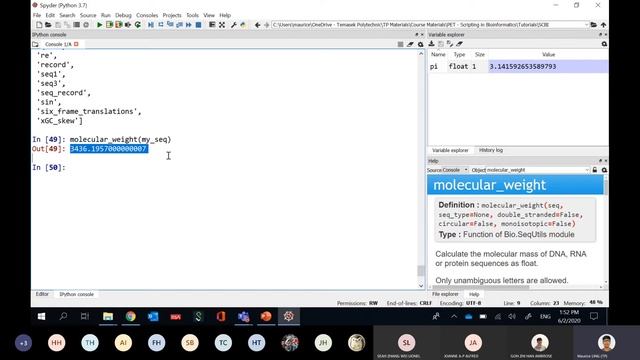
Task: Open the Run menu
Action: pyautogui.click(x=106, y=15)
